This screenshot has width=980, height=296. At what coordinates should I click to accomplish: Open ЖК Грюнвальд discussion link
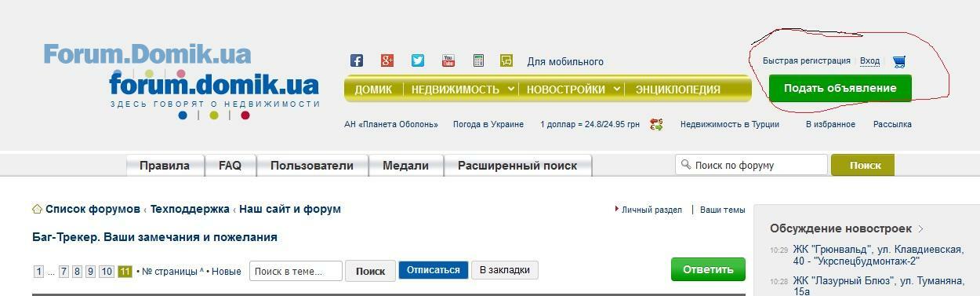pos(877,255)
